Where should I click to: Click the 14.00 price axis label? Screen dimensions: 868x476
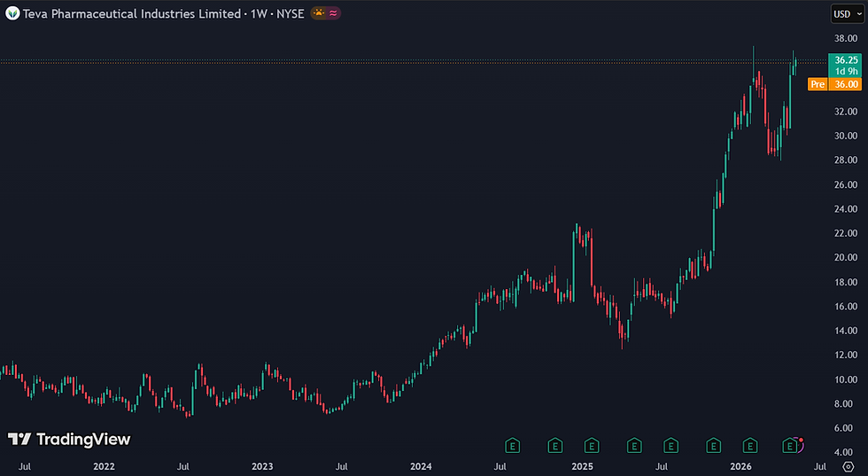pos(846,331)
